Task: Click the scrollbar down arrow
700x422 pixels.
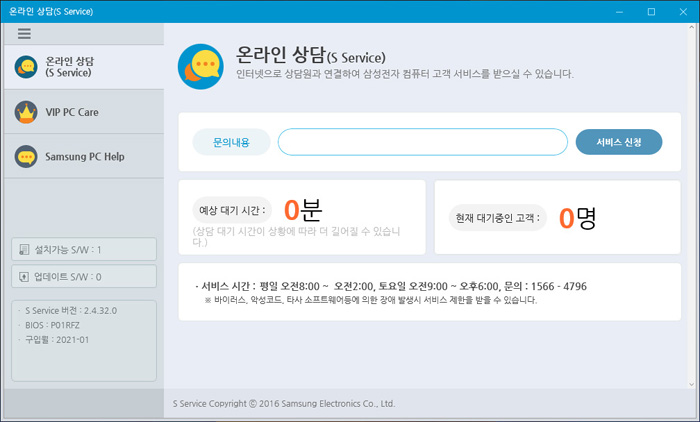Action: pyautogui.click(x=692, y=384)
